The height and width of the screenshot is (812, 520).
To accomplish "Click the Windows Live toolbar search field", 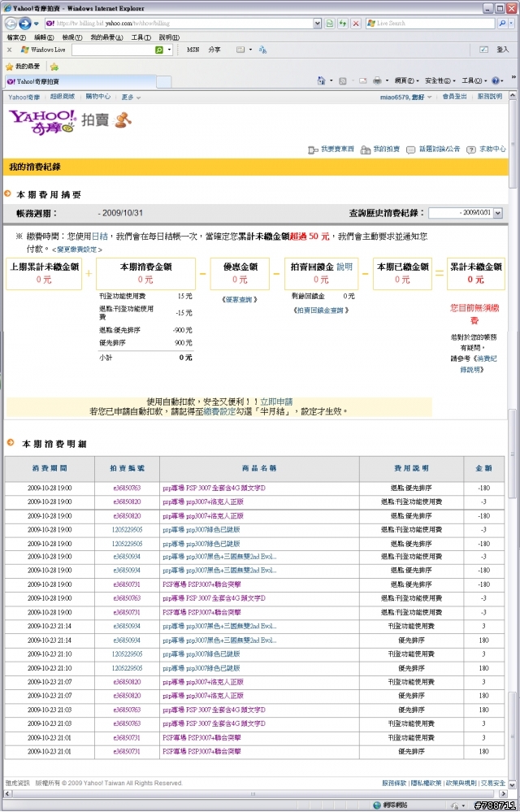I will [x=113, y=50].
